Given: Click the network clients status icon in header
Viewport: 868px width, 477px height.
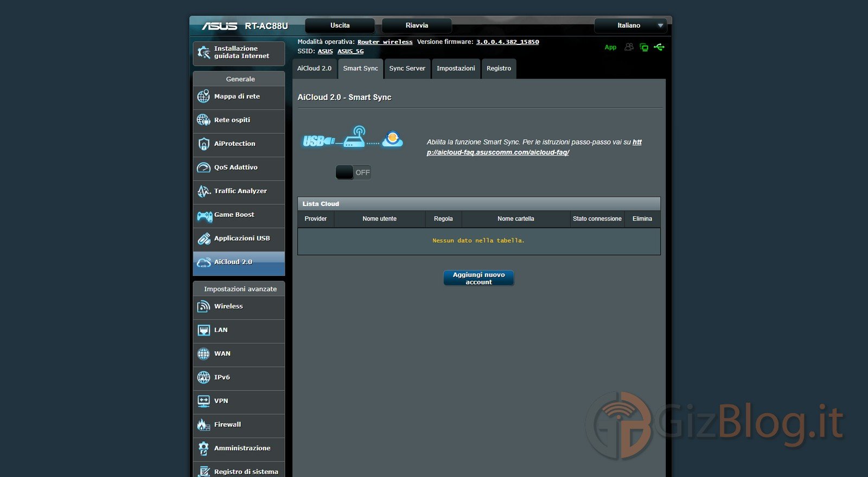Looking at the screenshot, I should pos(644,47).
